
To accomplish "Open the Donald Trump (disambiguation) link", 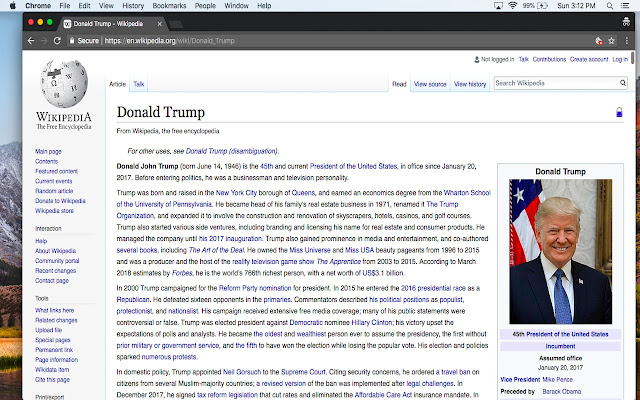I will 232,151.
